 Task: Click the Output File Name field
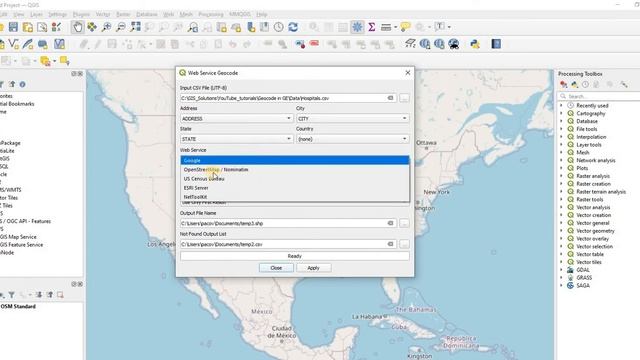(288, 223)
